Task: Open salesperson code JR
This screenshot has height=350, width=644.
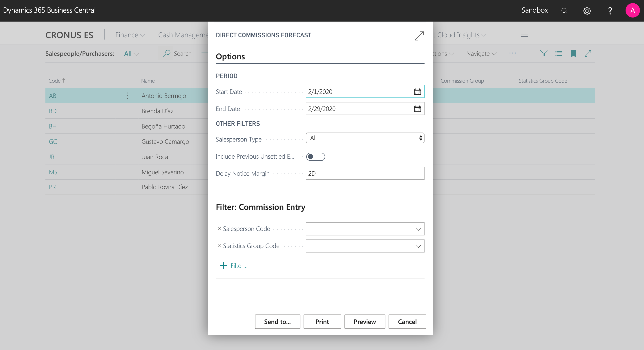Action: 51,157
